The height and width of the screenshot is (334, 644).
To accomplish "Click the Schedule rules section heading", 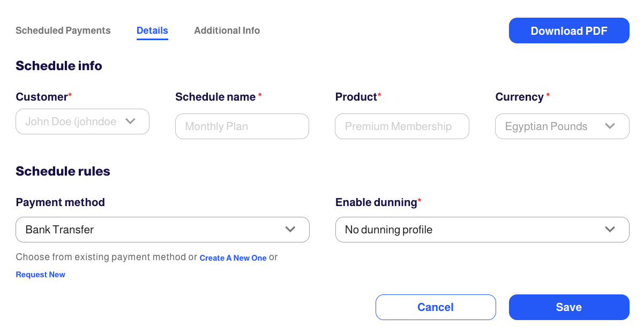I will [63, 171].
